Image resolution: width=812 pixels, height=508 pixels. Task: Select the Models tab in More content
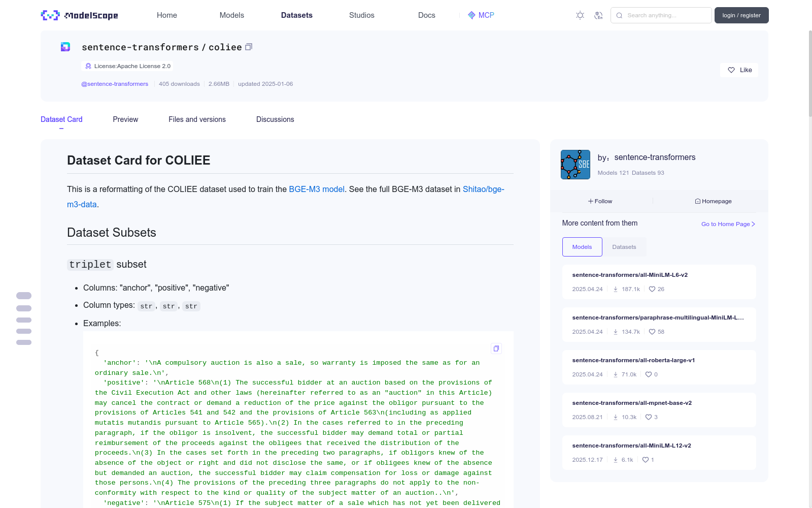tap(582, 247)
